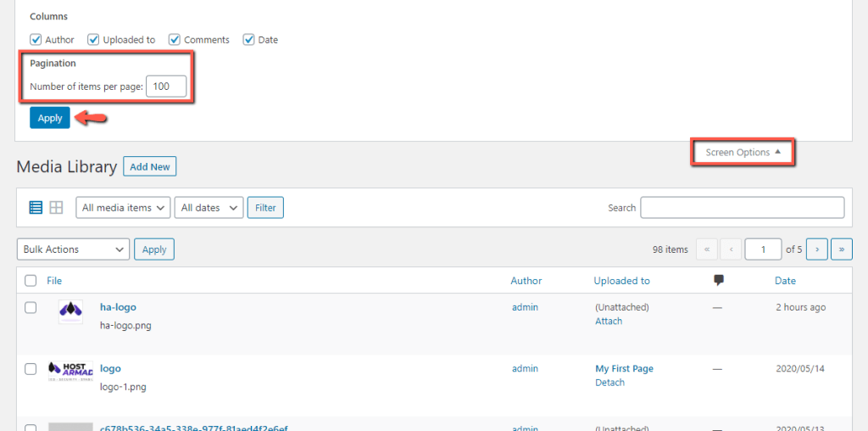Click Attach for the ha-logo item
Viewport: 868px width, 431px height.
(609, 322)
